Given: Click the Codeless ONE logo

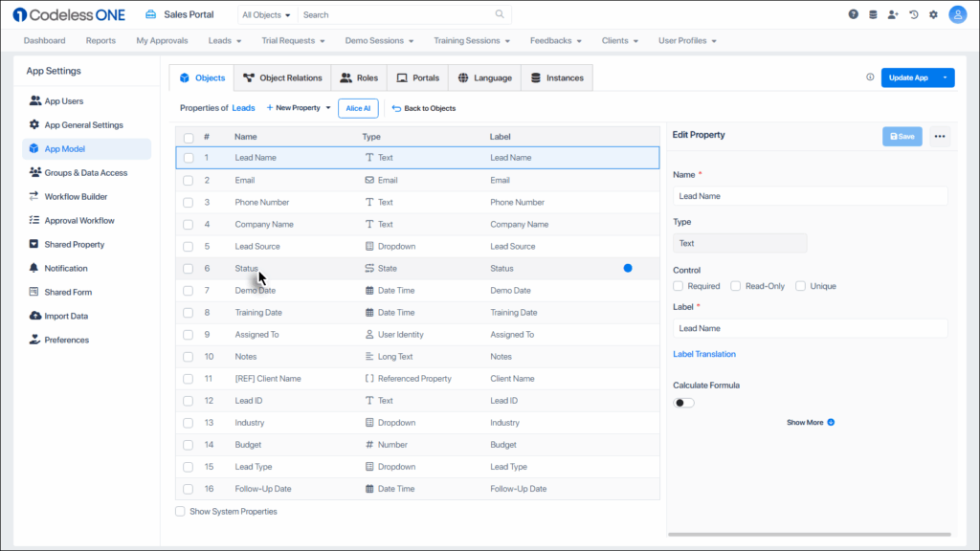Looking at the screenshot, I should (x=67, y=13).
